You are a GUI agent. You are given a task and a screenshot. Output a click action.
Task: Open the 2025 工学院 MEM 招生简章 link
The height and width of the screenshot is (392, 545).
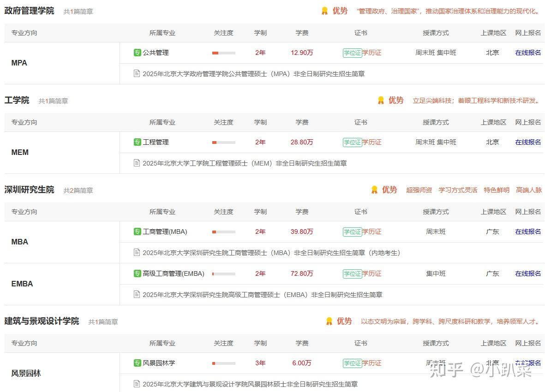(245, 163)
